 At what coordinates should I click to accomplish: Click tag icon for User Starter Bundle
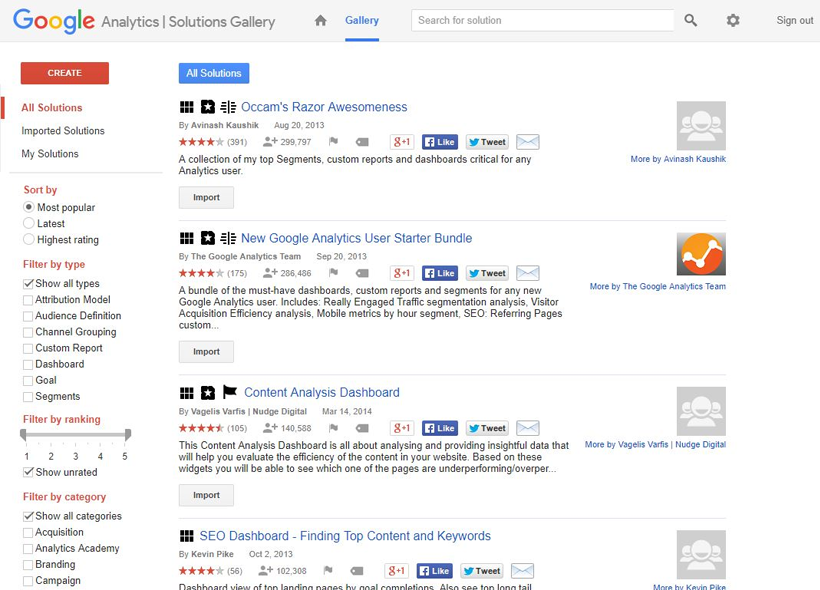click(362, 273)
